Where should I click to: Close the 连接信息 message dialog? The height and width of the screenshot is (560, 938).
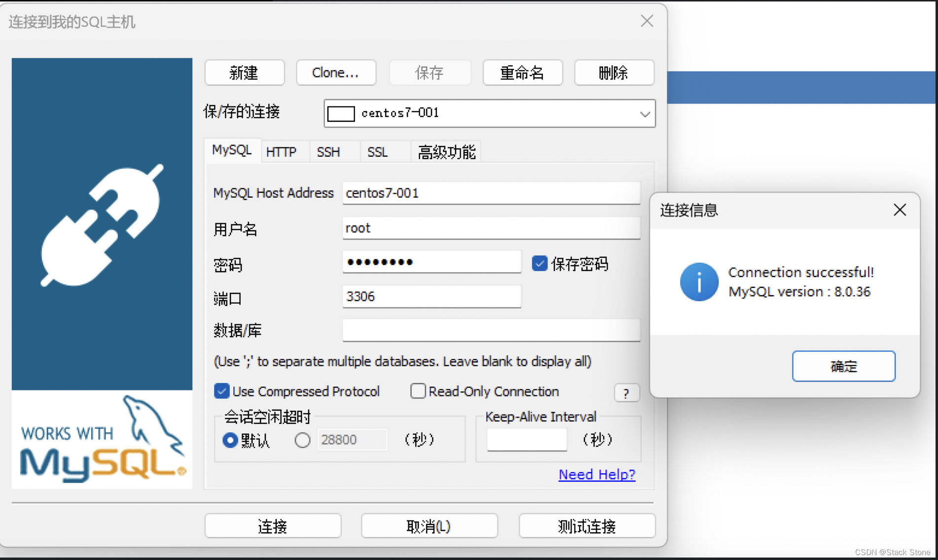[900, 210]
